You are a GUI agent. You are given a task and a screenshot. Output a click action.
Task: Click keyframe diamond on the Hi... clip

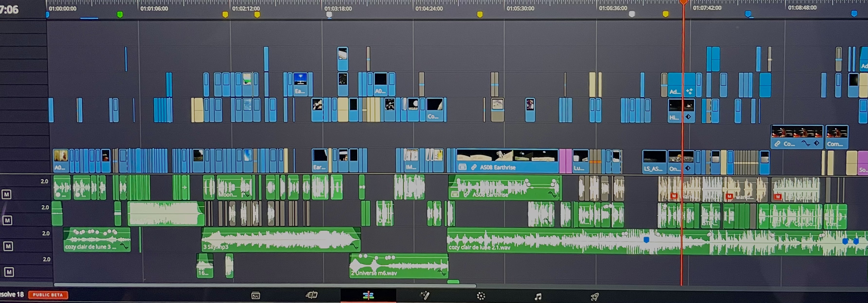tap(689, 117)
